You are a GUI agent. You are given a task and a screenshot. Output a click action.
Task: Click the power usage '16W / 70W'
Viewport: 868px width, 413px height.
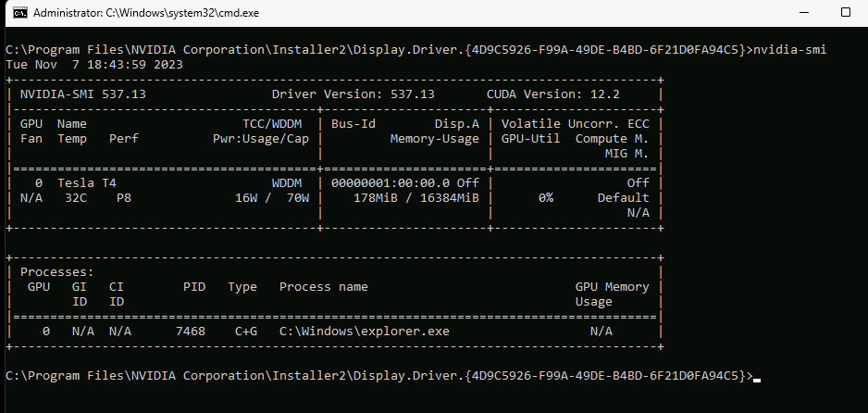pos(272,197)
